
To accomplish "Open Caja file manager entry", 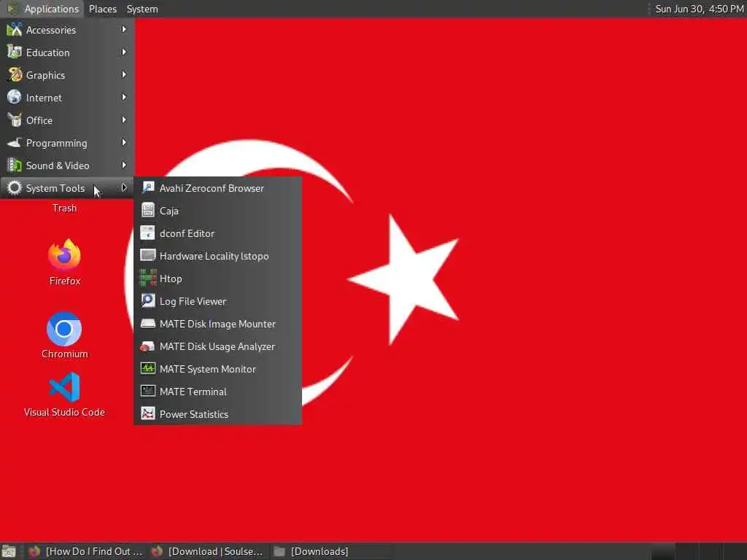I will tap(217, 211).
